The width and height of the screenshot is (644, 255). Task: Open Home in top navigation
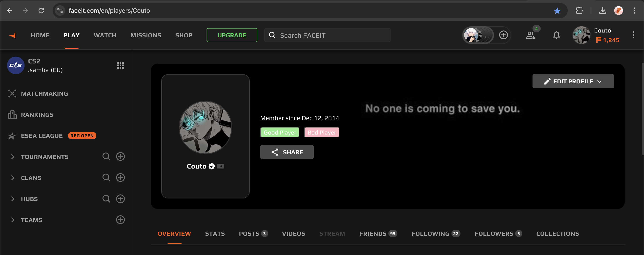pyautogui.click(x=40, y=35)
